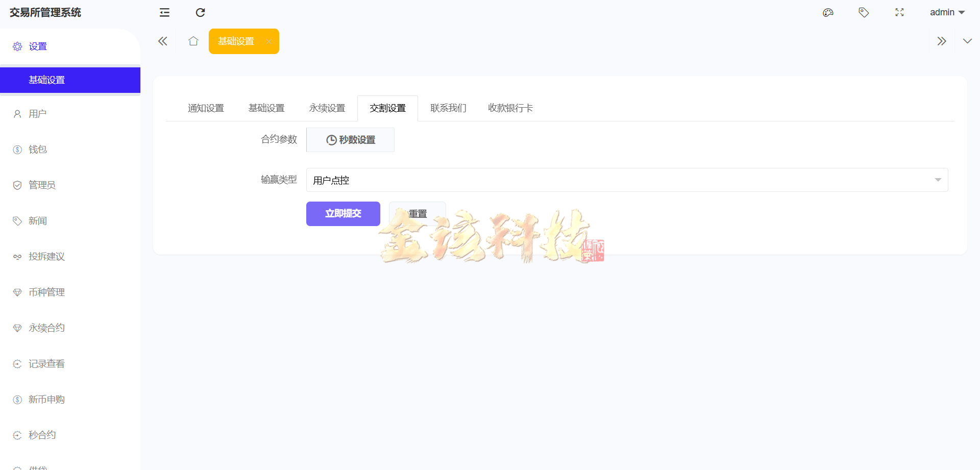Click the 秒数设置 clock icon

tap(331, 139)
